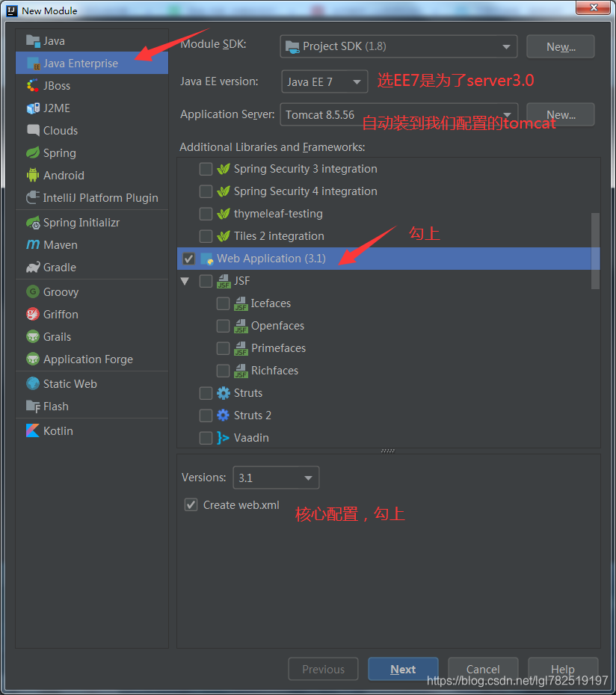Image resolution: width=616 pixels, height=695 pixels.
Task: Enable Spring Security 3 integration checkbox
Action: click(x=206, y=169)
